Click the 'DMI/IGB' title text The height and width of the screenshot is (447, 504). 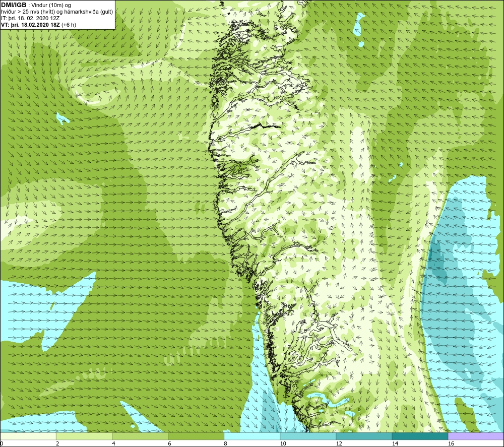point(14,5)
